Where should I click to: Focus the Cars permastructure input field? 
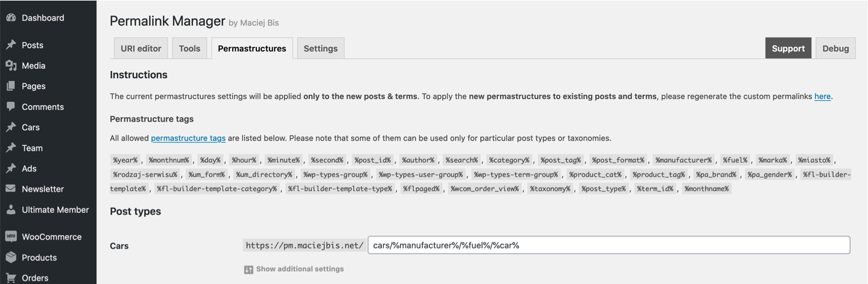609,245
